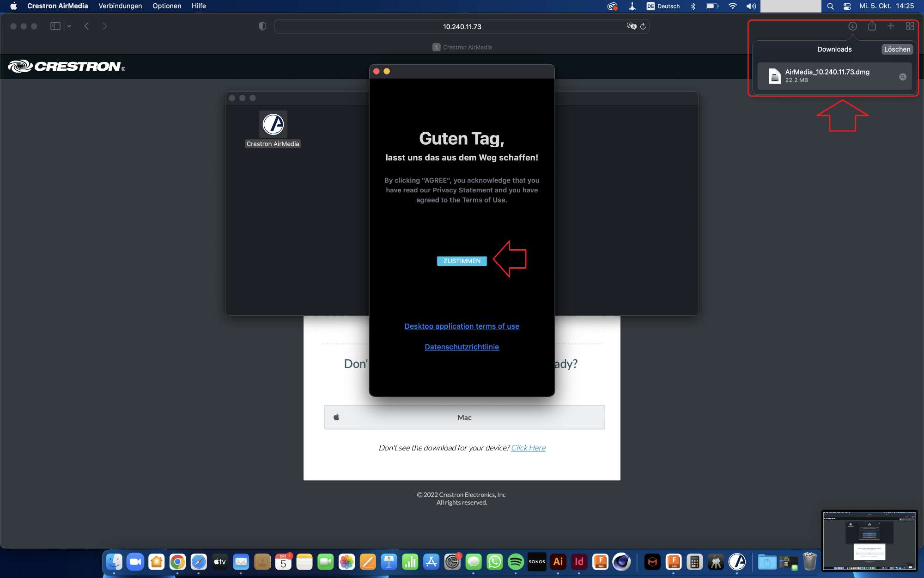Screen dimensions: 924x578
Task: Click the Creative Cloud menu bar icon
Action: coord(613,6)
